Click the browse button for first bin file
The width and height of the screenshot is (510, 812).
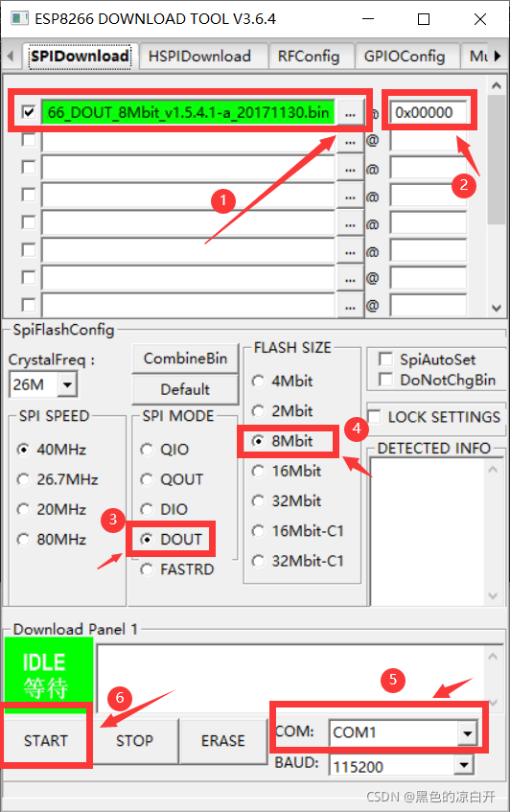click(350, 113)
